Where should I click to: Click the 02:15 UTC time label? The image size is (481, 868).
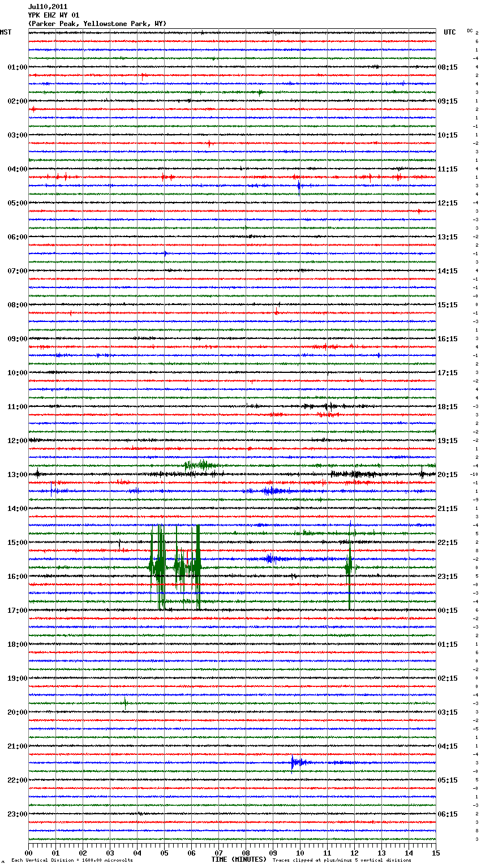pos(448,678)
